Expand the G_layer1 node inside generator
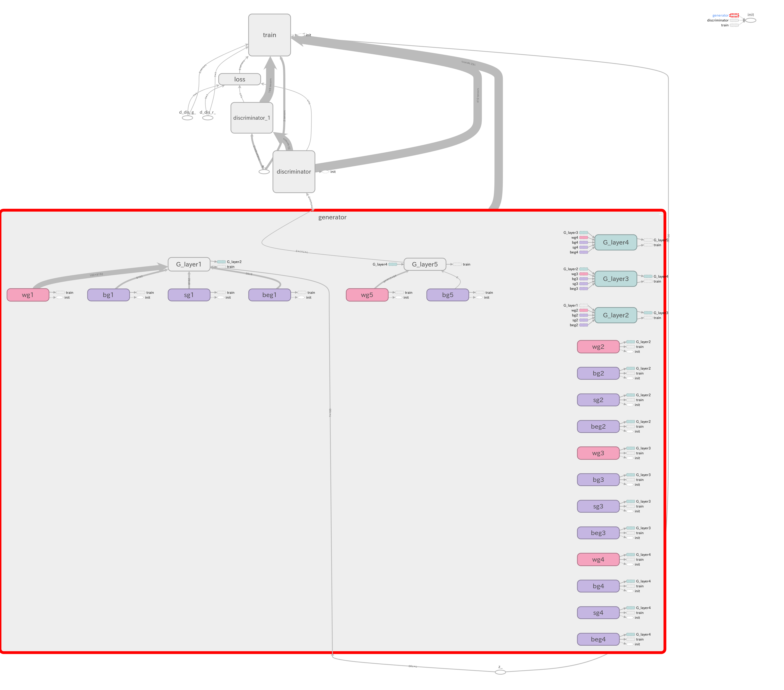784x690 pixels. [189, 264]
